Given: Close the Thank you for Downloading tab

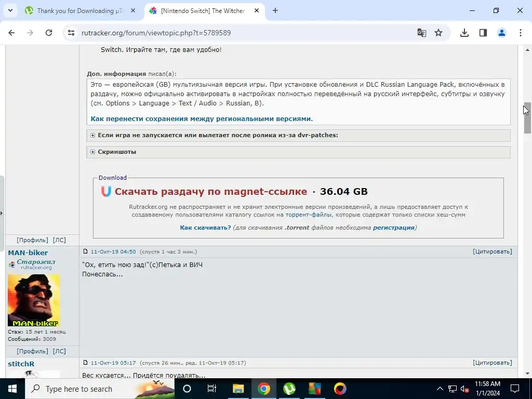Looking at the screenshot, I should (133, 10).
